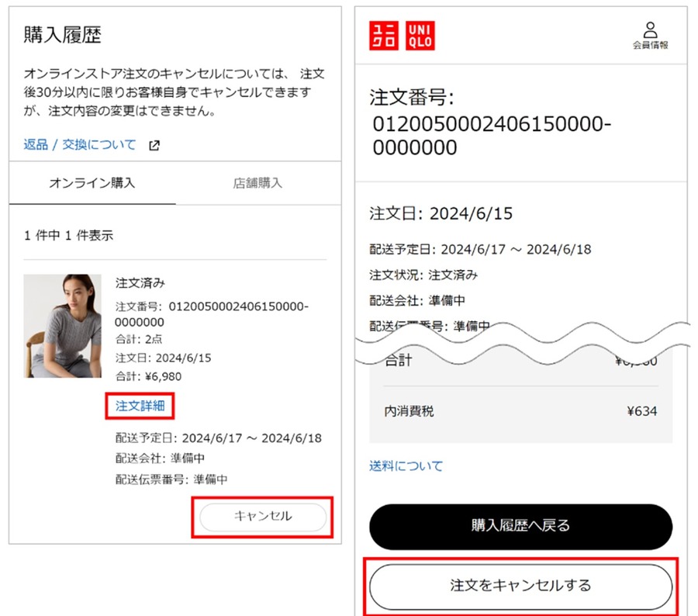Screen dimensions: 698x616
Task: Open the 返品/交換について link
Action: [x=78, y=144]
